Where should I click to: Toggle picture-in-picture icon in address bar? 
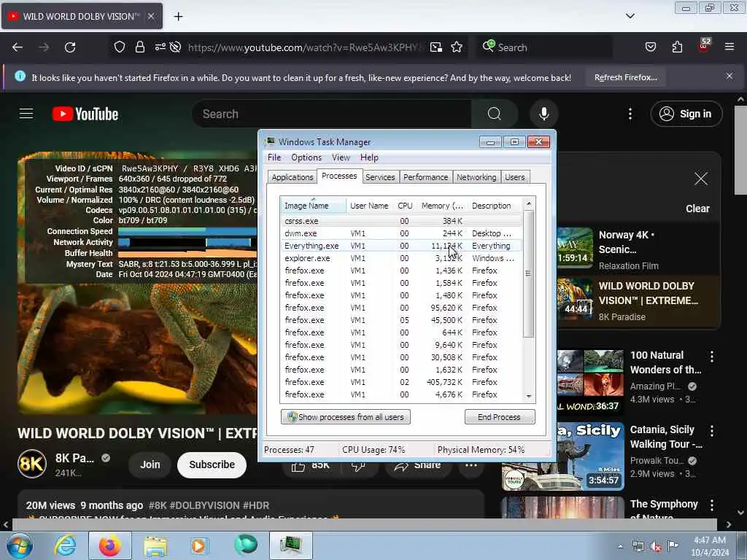tap(436, 47)
